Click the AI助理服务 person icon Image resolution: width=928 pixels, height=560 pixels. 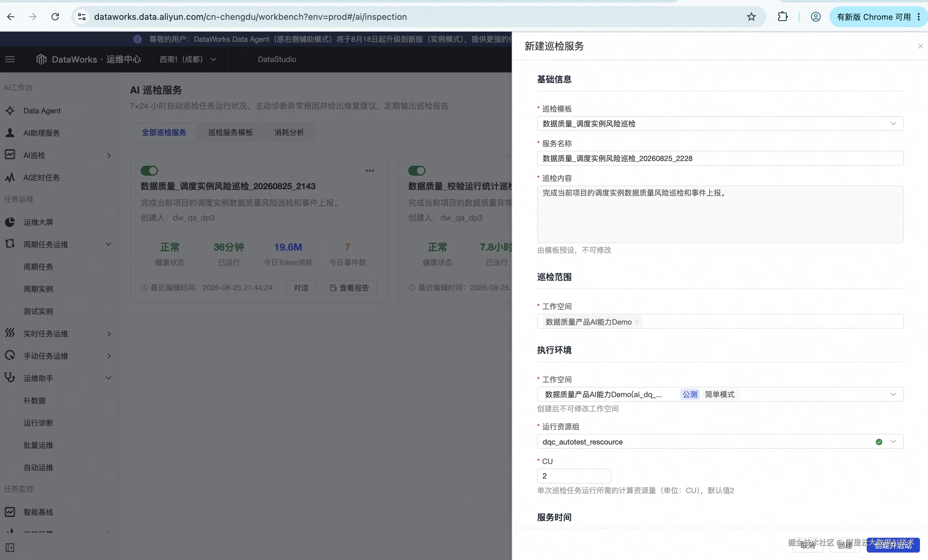[10, 133]
